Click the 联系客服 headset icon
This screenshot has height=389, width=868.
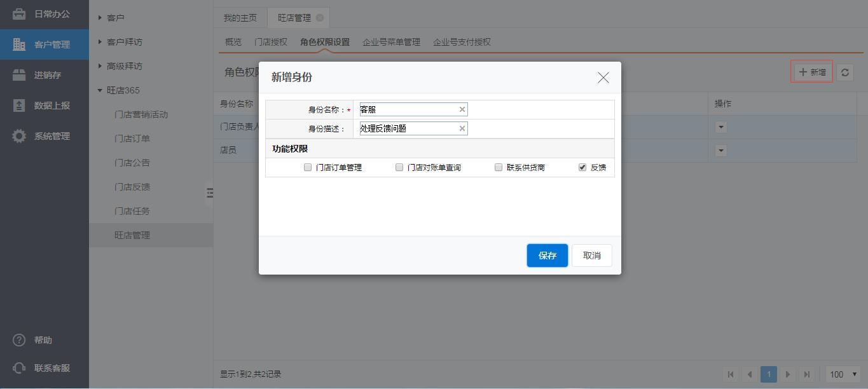tap(19, 368)
